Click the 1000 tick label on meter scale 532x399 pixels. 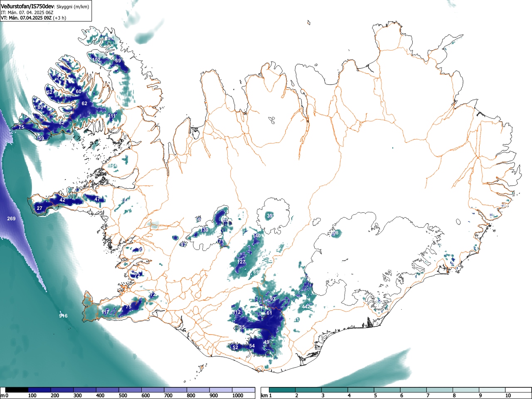pos(238,396)
